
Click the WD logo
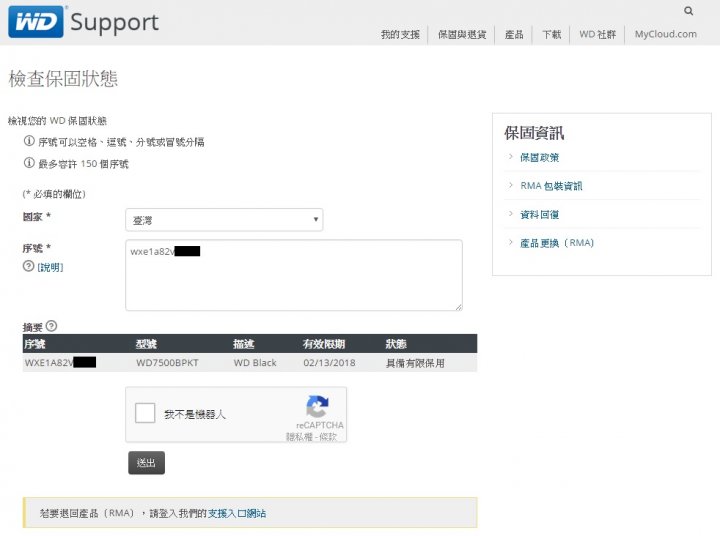tap(36, 22)
